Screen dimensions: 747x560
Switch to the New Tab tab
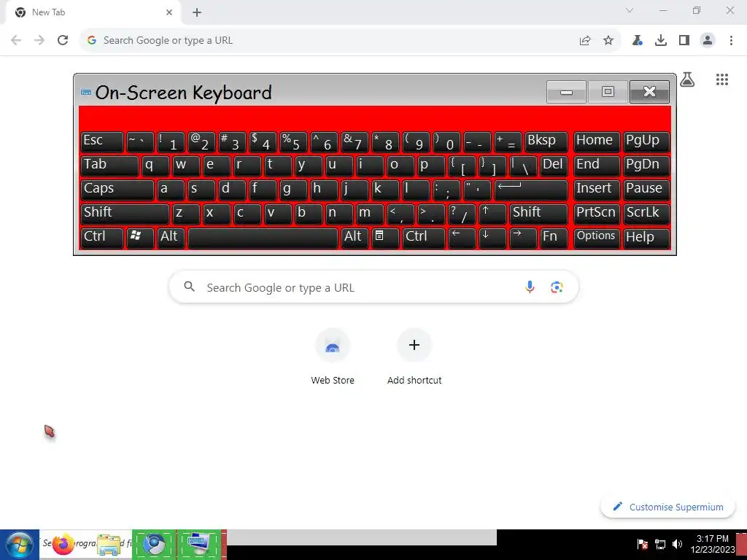click(90, 12)
